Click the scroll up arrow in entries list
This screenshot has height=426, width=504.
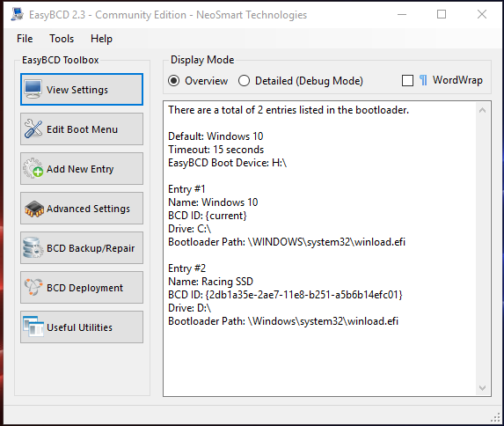(x=482, y=110)
